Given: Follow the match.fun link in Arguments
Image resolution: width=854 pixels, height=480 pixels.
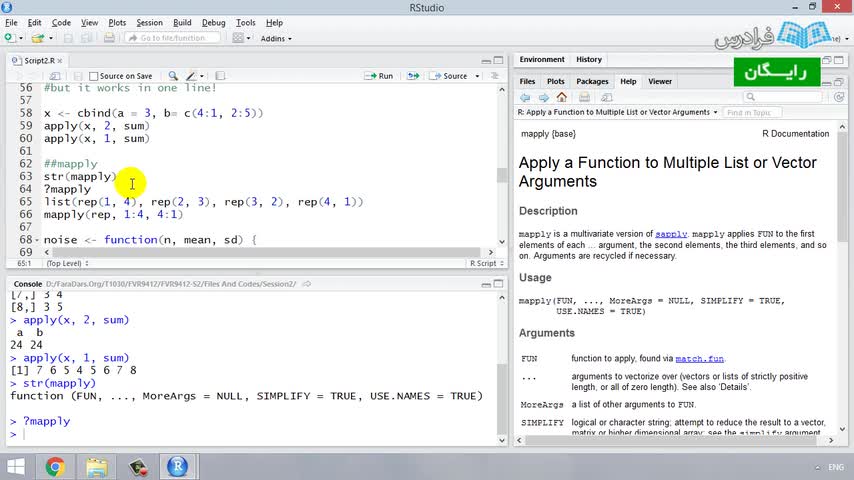Looking at the screenshot, I should [699, 358].
